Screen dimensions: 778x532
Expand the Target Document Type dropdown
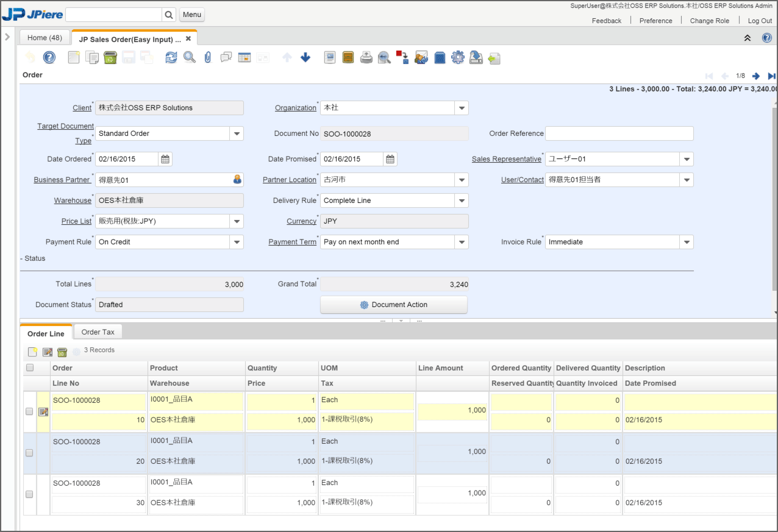[x=237, y=133]
